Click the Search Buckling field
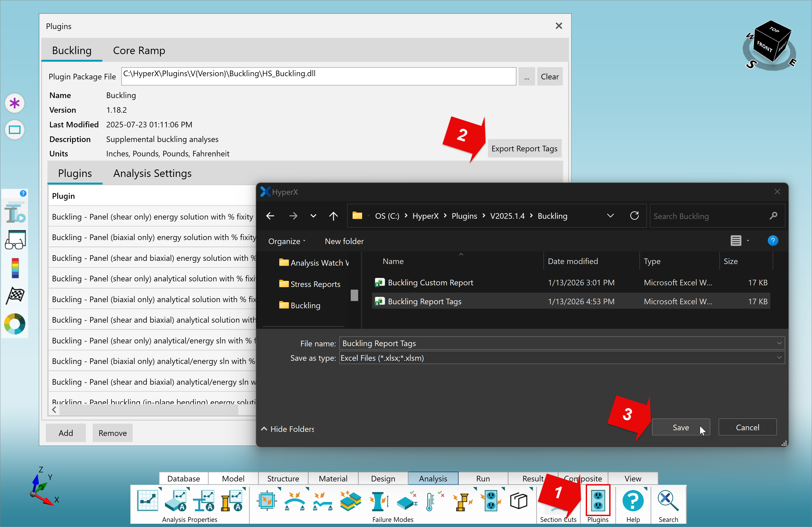812x527 pixels. 717,216
